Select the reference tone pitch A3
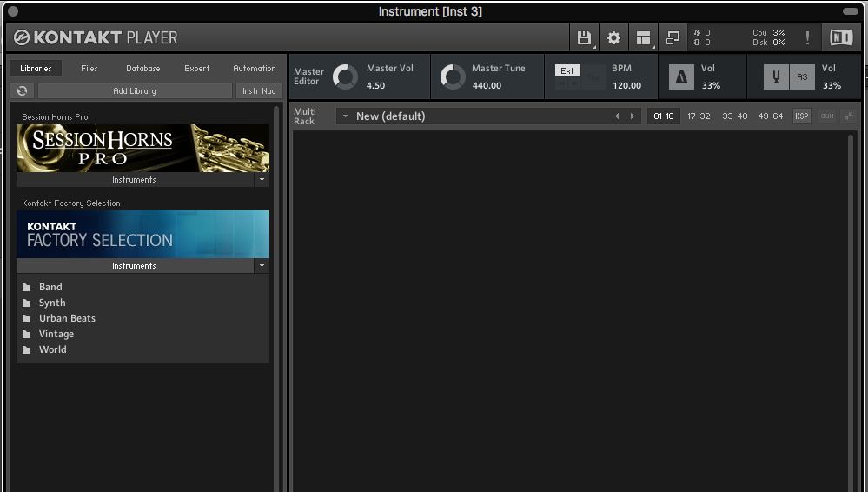Viewport: 868px width, 492px height. tap(802, 77)
